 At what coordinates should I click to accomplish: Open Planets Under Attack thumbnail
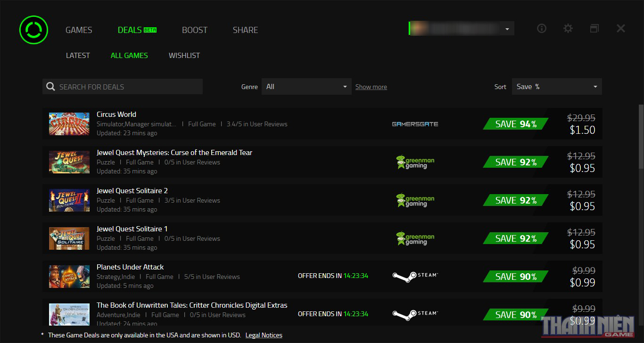pyautogui.click(x=69, y=276)
